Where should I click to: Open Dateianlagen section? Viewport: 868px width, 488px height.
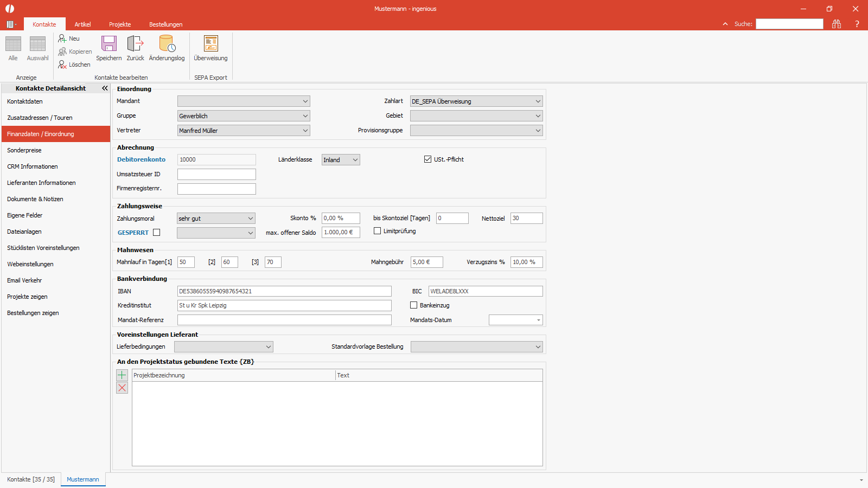(x=56, y=232)
